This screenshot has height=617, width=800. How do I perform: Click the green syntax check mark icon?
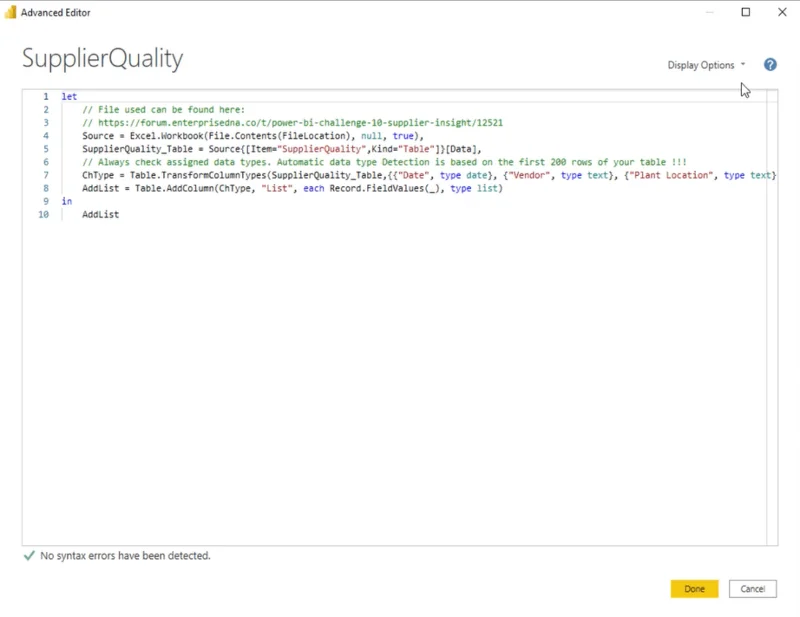29,555
